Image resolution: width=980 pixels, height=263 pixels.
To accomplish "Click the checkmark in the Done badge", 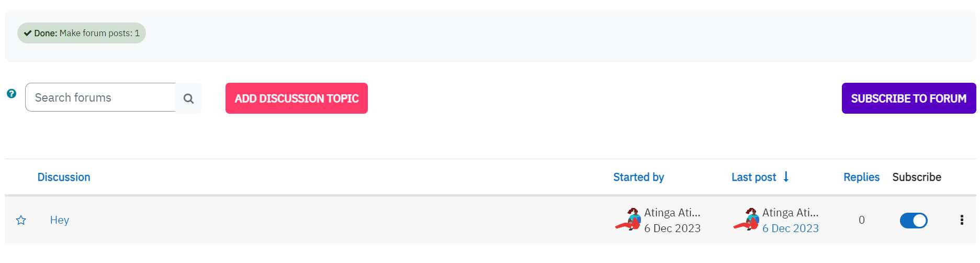I will [x=28, y=33].
